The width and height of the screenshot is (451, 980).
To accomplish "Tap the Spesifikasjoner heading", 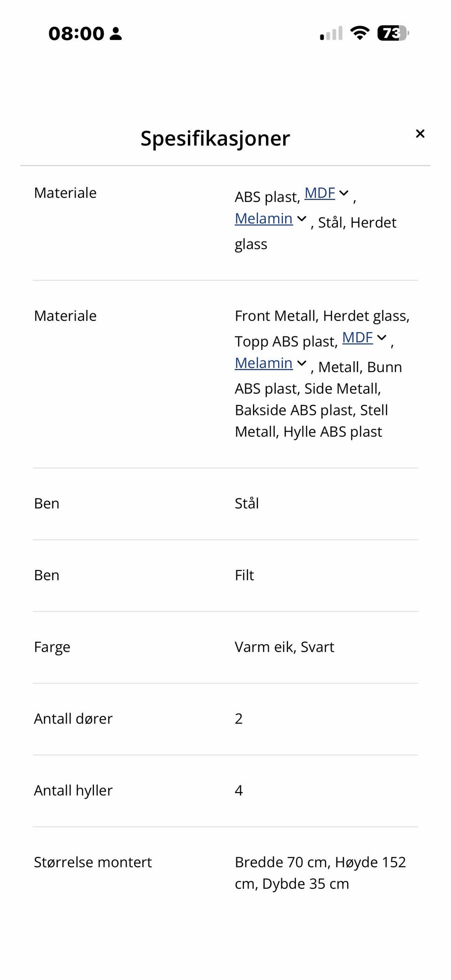I will pos(215,138).
